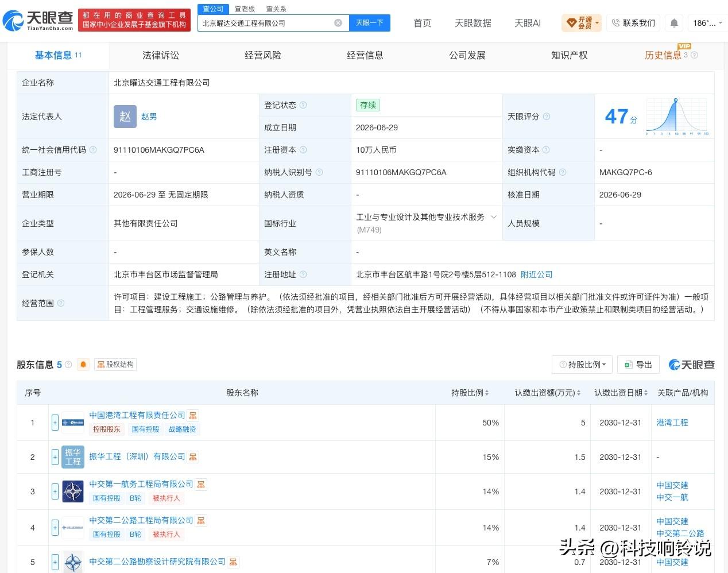This screenshot has width=728, height=573.
Task: Click 导出 export button
Action: [x=638, y=365]
